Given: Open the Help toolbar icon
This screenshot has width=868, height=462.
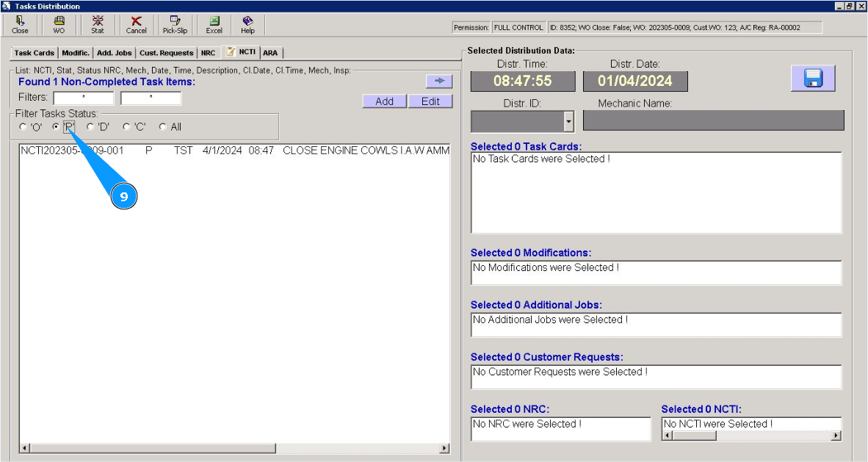Looking at the screenshot, I should [x=247, y=25].
